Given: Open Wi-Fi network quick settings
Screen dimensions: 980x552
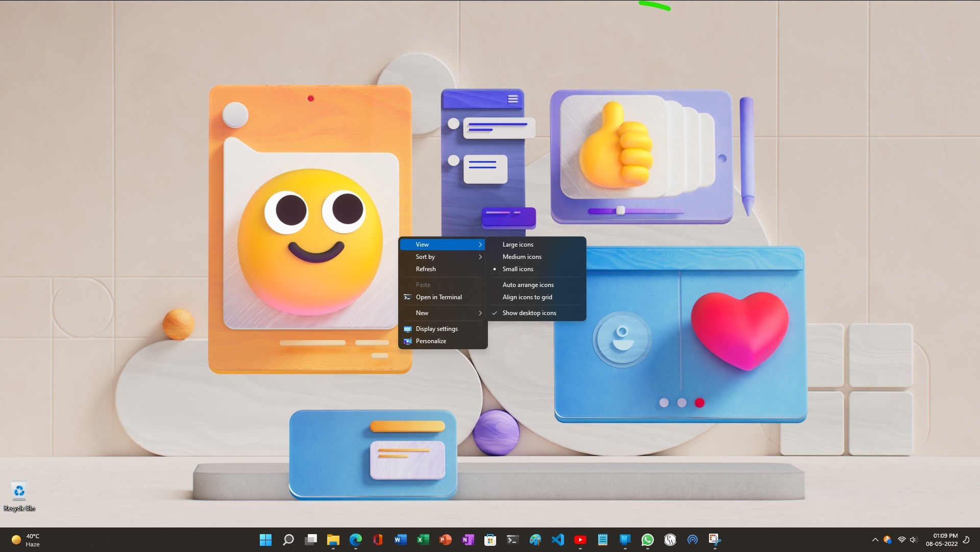Looking at the screenshot, I should (901, 540).
